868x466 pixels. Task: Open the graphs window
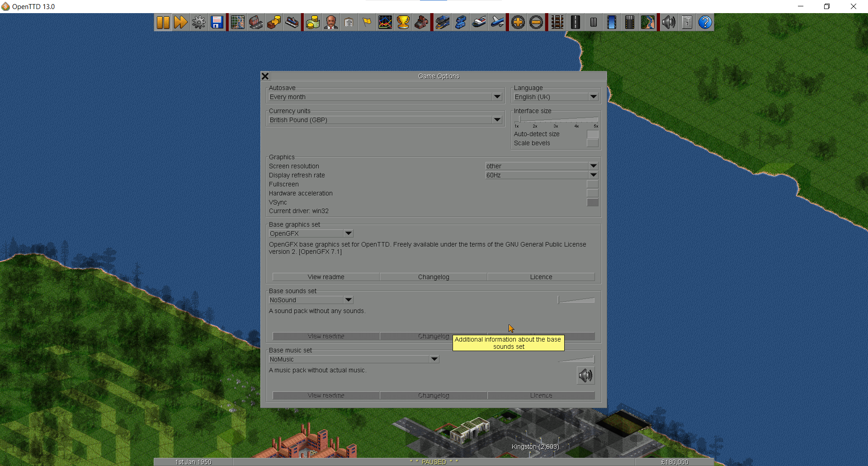pyautogui.click(x=385, y=22)
